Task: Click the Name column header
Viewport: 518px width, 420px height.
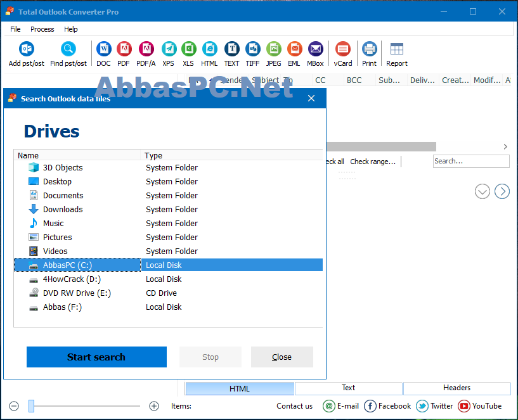Action: 77,155
